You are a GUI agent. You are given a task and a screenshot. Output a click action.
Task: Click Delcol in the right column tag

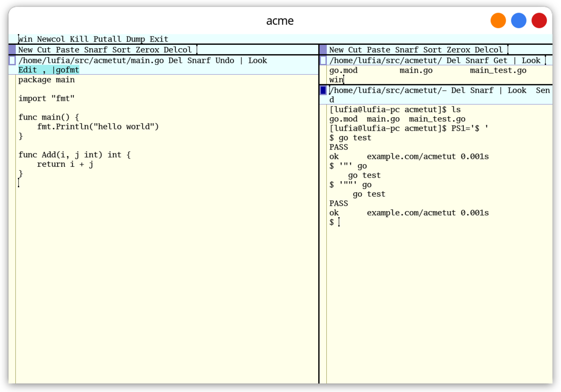tap(489, 50)
